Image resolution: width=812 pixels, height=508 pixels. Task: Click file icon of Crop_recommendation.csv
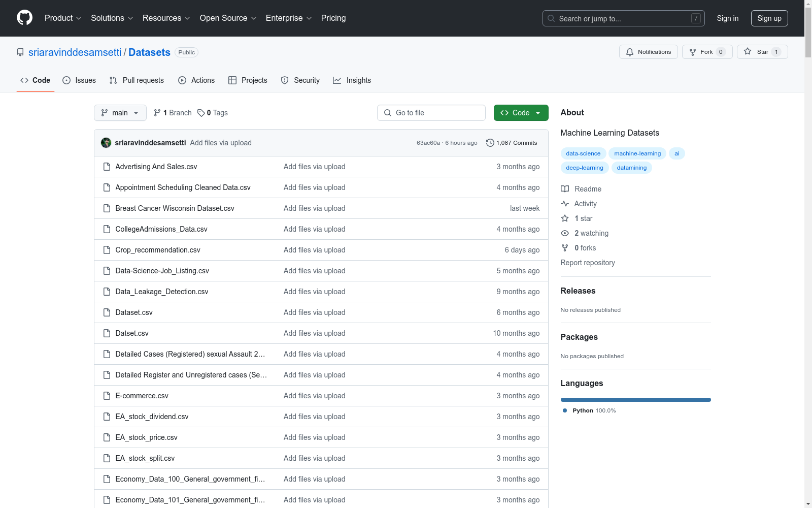point(107,250)
